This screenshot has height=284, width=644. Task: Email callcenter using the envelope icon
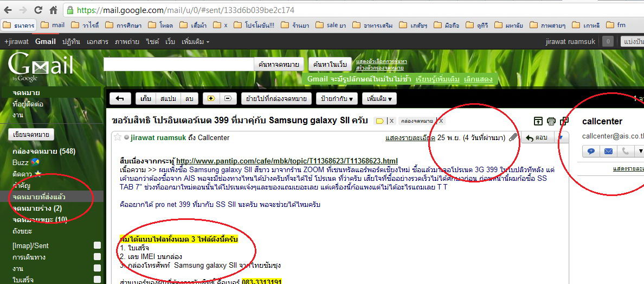tap(608, 151)
